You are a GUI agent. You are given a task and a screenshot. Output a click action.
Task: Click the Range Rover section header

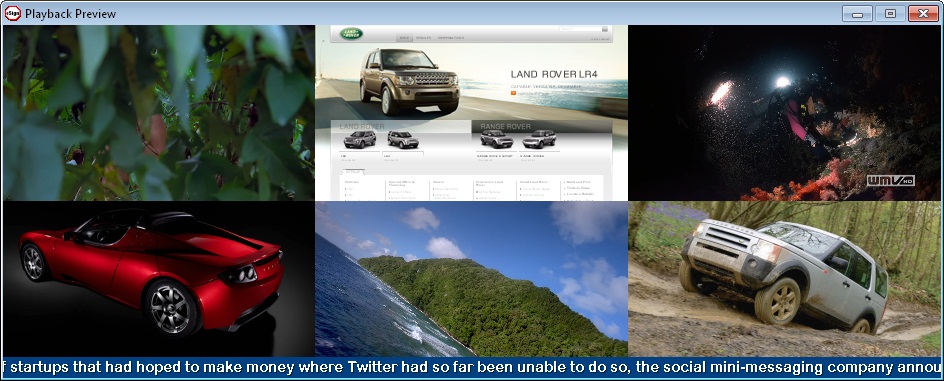(506, 126)
